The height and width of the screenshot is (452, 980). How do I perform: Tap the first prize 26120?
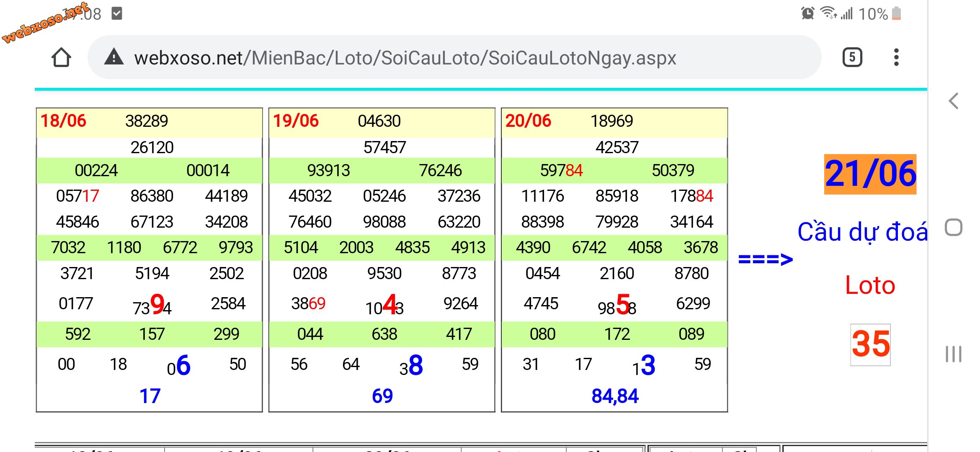coord(152,148)
